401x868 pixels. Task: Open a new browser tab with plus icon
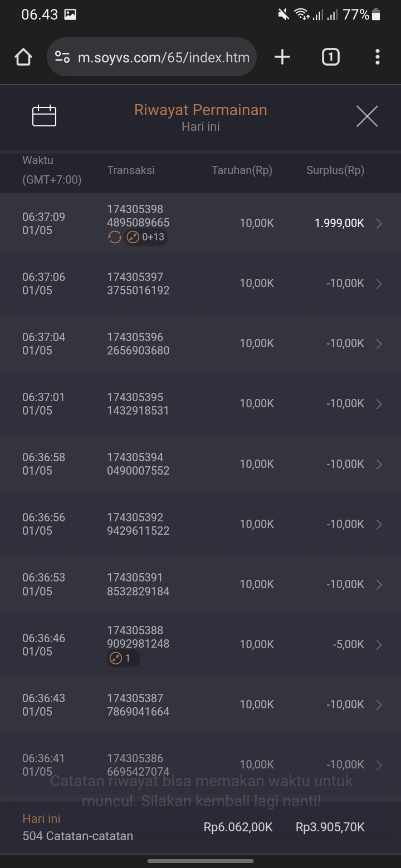282,57
